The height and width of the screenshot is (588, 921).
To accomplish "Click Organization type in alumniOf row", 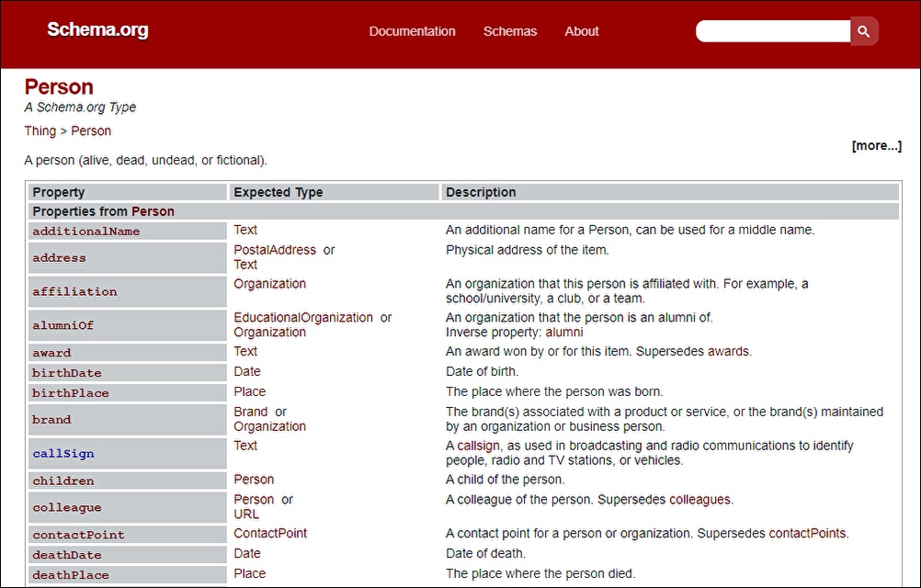I will coord(269,333).
